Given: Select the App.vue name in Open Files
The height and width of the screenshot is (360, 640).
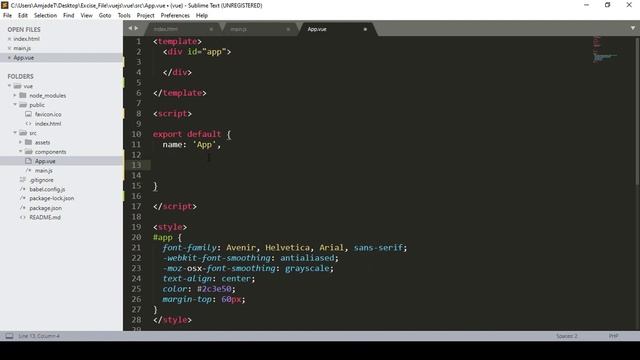Looking at the screenshot, I should (24, 58).
